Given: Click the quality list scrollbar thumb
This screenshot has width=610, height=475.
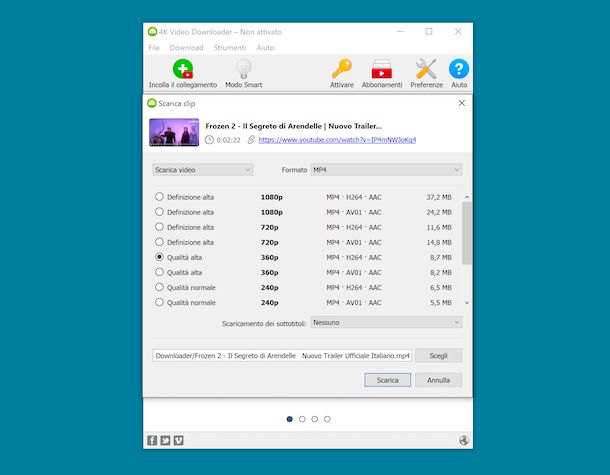Looking at the screenshot, I should coord(467,233).
